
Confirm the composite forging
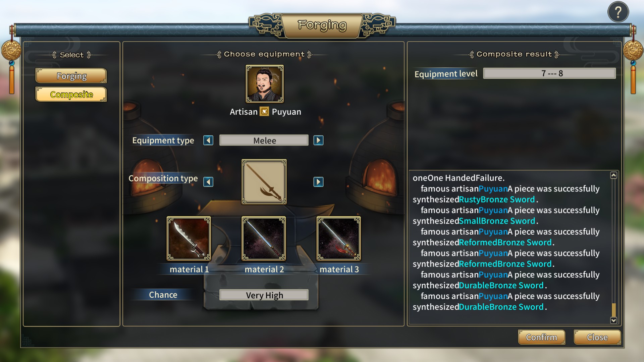[541, 337]
